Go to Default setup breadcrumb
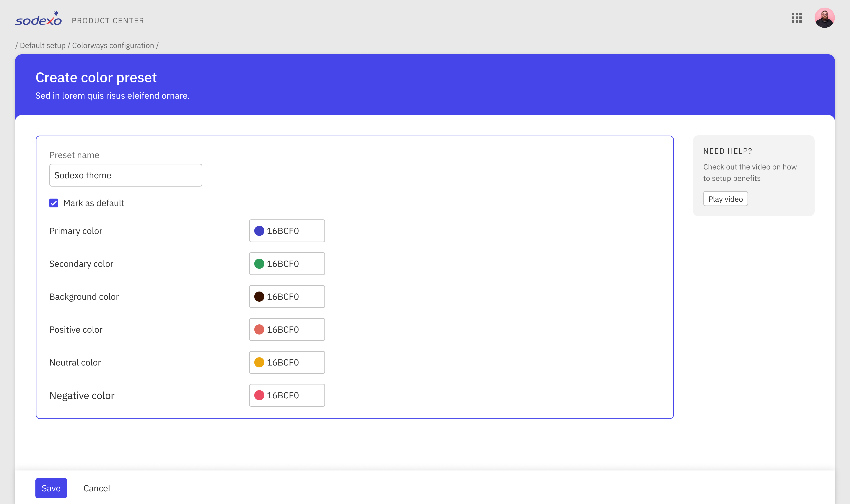The height and width of the screenshot is (504, 850). coord(43,46)
